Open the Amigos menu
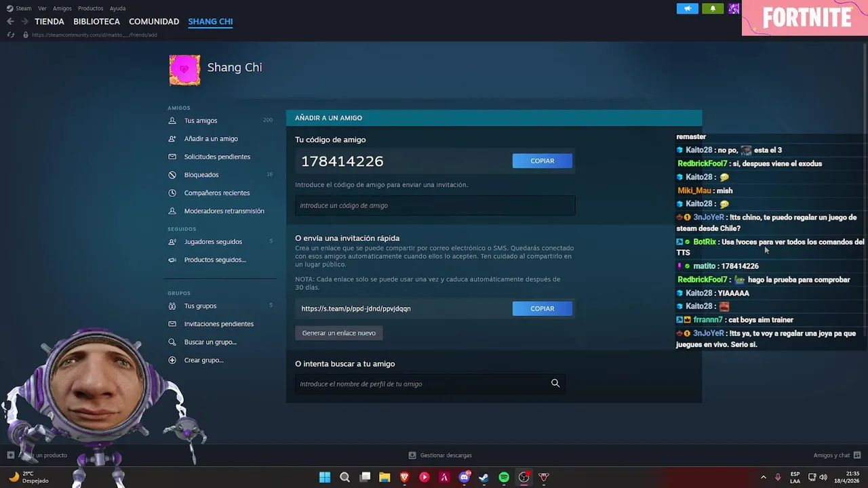Screen dimensions: 868x488 (62, 8)
